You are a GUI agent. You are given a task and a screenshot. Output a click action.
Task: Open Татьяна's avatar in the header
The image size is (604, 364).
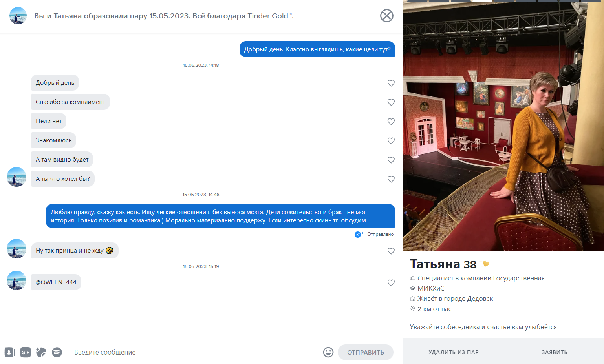(x=18, y=16)
